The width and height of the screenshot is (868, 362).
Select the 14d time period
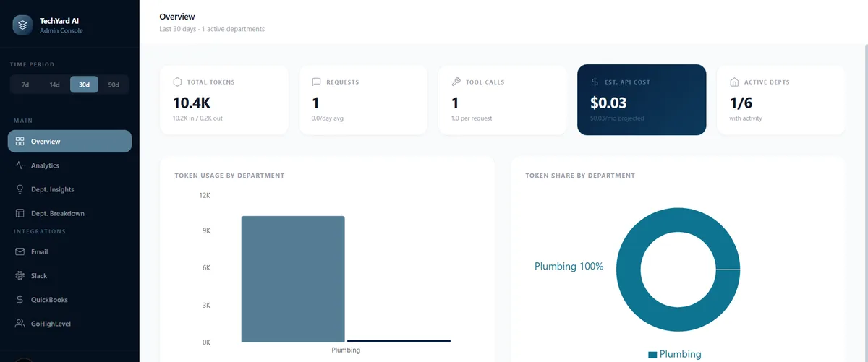click(55, 85)
